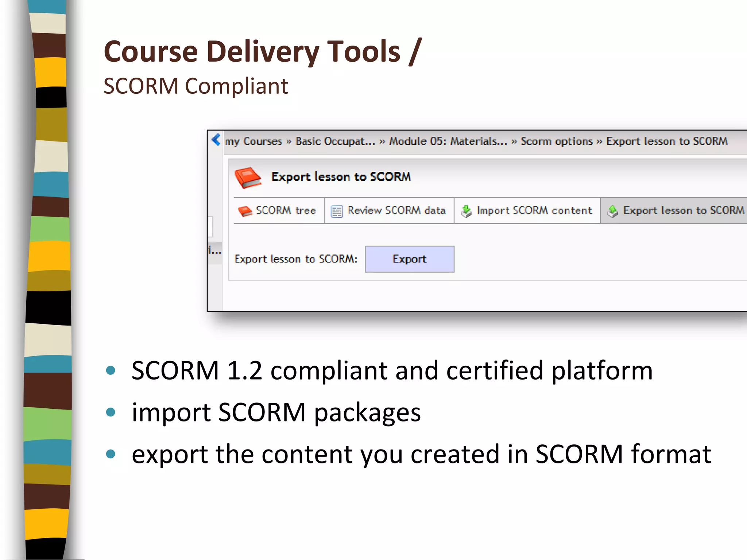Click the final Export lesson to SCORM breadcrumb
747x560 pixels.
pyautogui.click(x=666, y=141)
